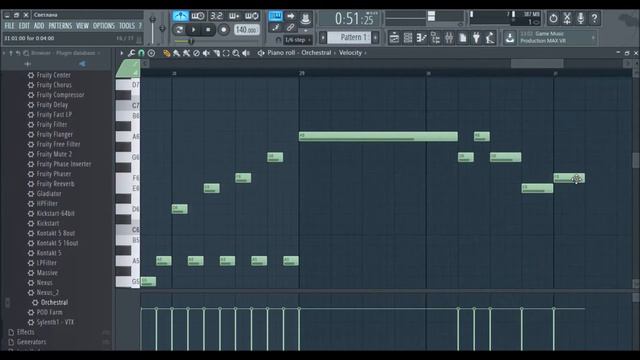Open the piano roll menu arrow

click(121, 53)
